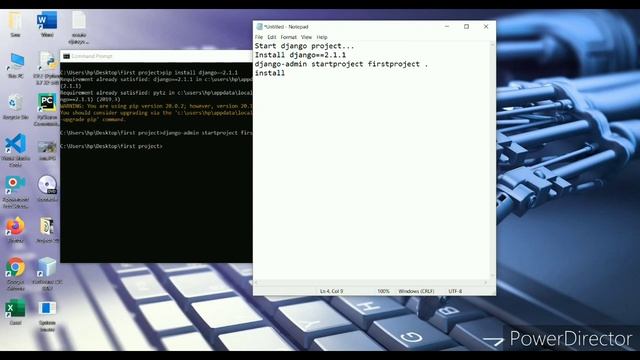The width and height of the screenshot is (640, 360).
Task: Launch Visual Studio Code desktop shortcut
Action: coord(16,144)
